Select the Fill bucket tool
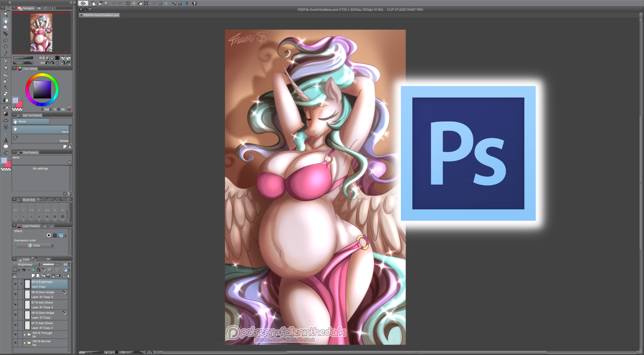644x355 pixels. pos(6,107)
